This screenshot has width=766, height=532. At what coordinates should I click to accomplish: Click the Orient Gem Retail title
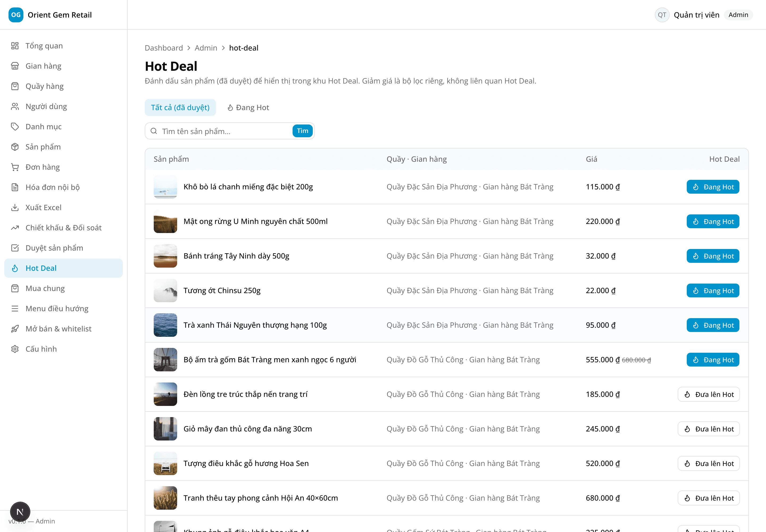point(60,15)
